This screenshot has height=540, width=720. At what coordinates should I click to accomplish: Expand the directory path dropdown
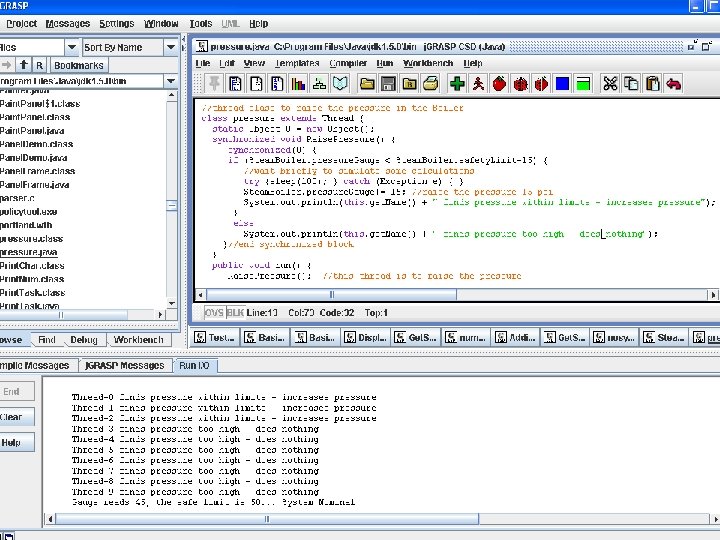tap(171, 81)
